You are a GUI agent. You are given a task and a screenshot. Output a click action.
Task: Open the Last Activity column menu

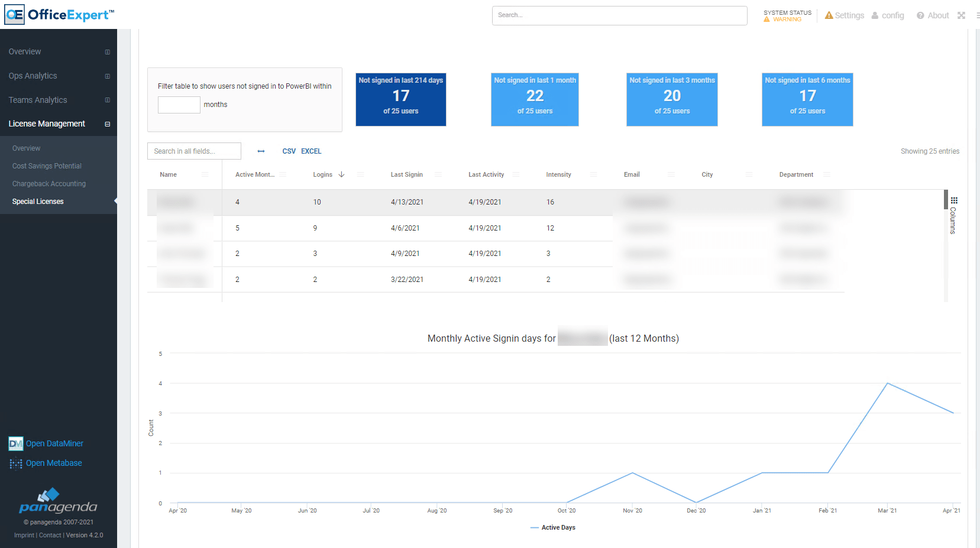(x=516, y=174)
